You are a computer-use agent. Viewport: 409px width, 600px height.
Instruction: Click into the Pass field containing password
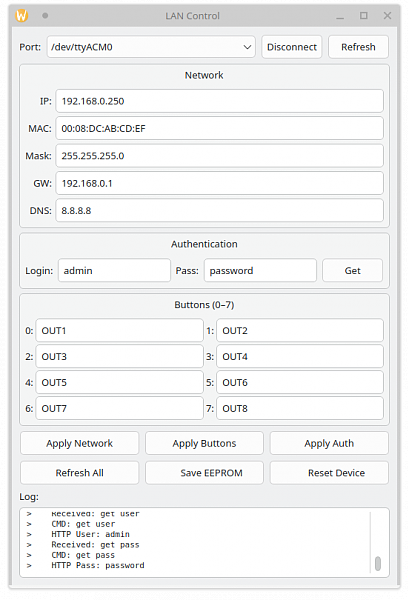tap(260, 271)
